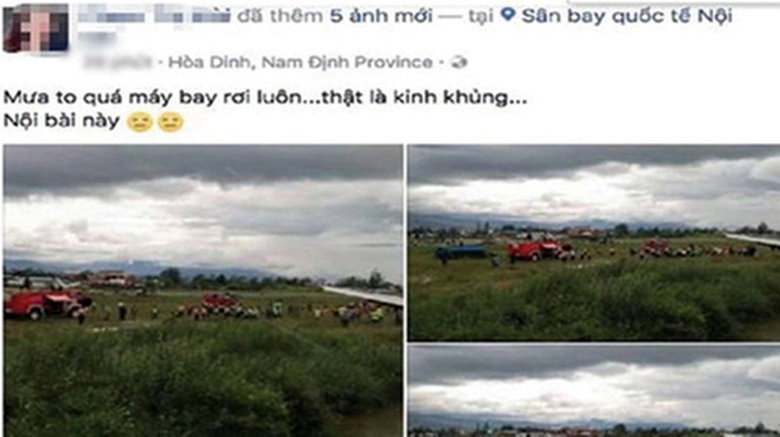Click the globe public privacy icon
This screenshot has height=437, width=780.
coord(459,62)
